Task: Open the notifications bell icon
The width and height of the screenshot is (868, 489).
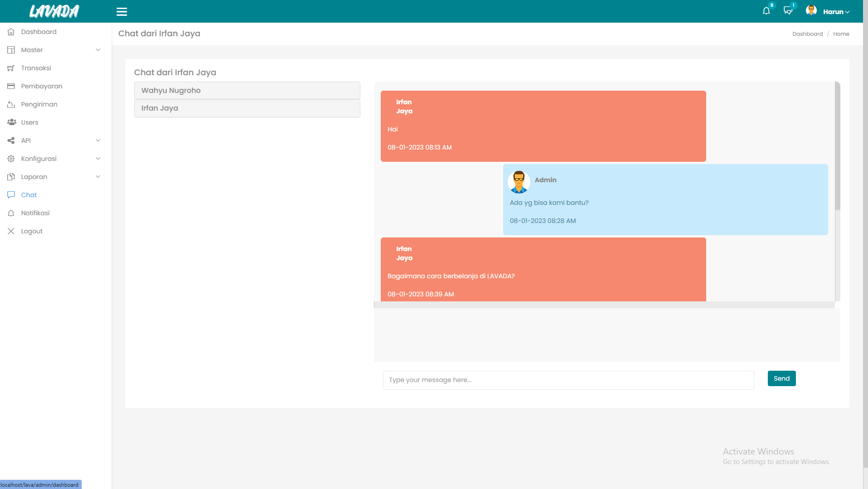Action: pos(766,11)
